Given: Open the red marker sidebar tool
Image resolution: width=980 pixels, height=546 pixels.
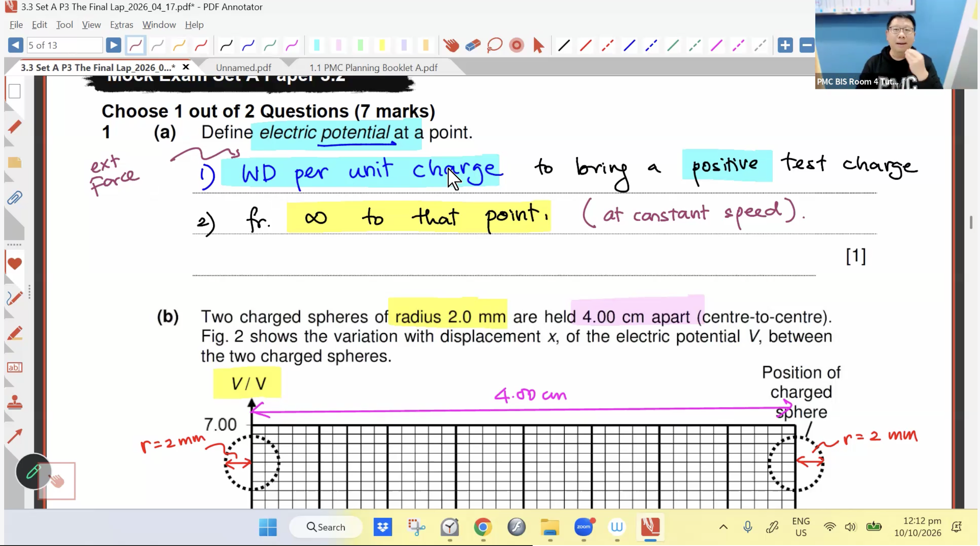Looking at the screenshot, I should click(14, 127).
